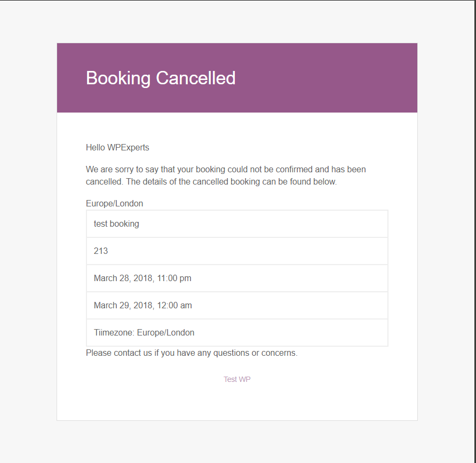
Task: Click the "Please contact us" sentence
Action: click(119, 353)
